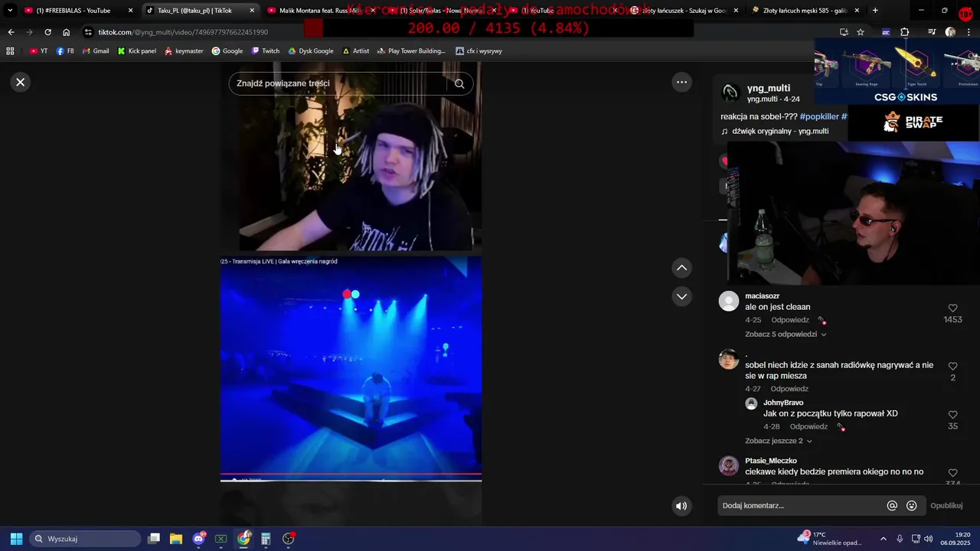Open the Artist bookmark
The height and width of the screenshot is (551, 980).
click(x=356, y=51)
